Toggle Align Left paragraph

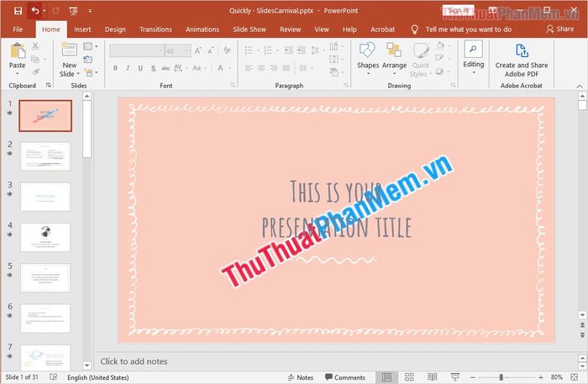249,68
